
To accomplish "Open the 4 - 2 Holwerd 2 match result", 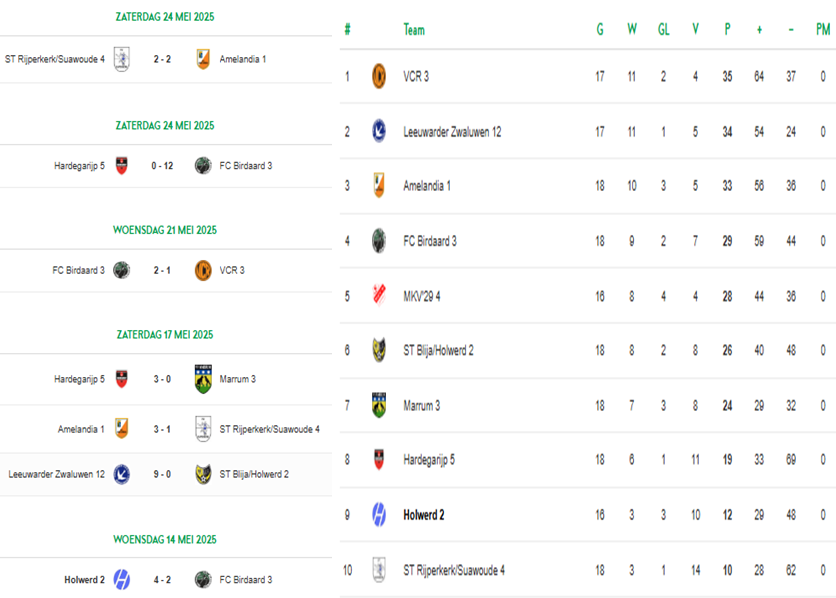I will (162, 579).
